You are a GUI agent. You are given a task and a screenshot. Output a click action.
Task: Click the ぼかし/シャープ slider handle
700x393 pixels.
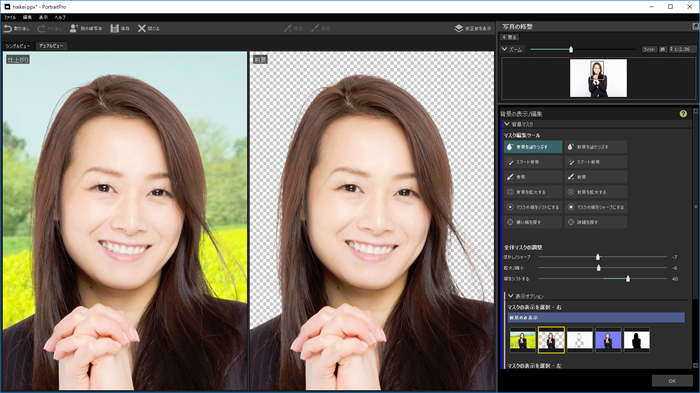(598, 257)
